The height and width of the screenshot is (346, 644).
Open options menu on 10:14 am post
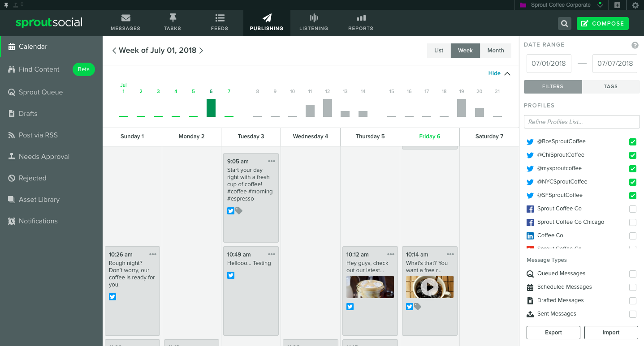(x=450, y=254)
